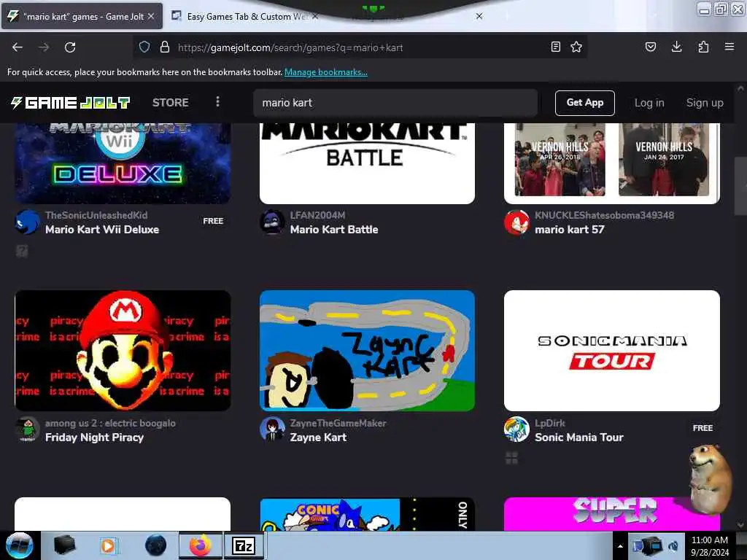Image resolution: width=747 pixels, height=560 pixels.
Task: Click the among us 2 : electric boogalo name
Action: pyautogui.click(x=110, y=423)
